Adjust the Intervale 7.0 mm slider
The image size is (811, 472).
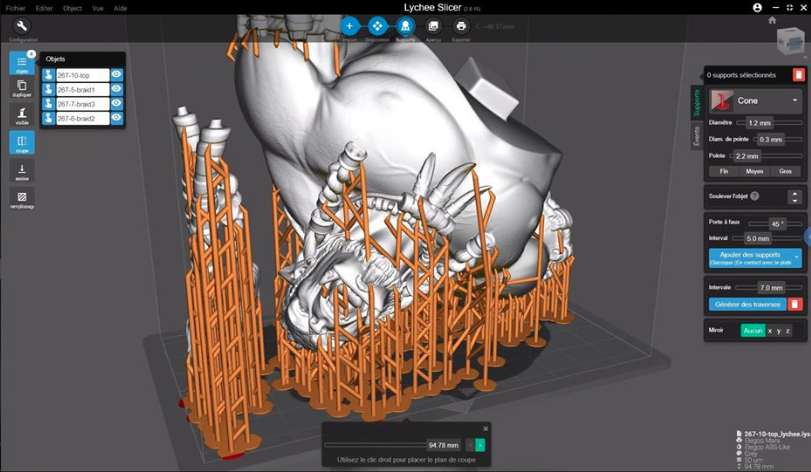coord(769,287)
